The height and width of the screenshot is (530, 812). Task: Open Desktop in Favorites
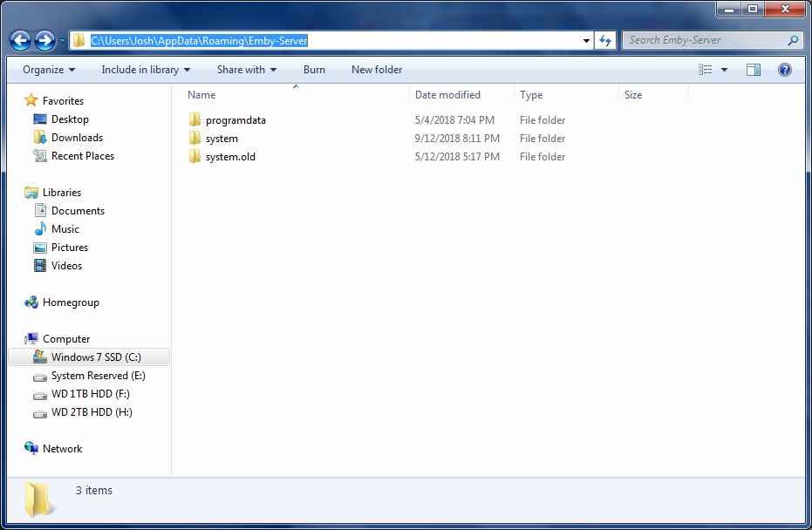pyautogui.click(x=70, y=119)
